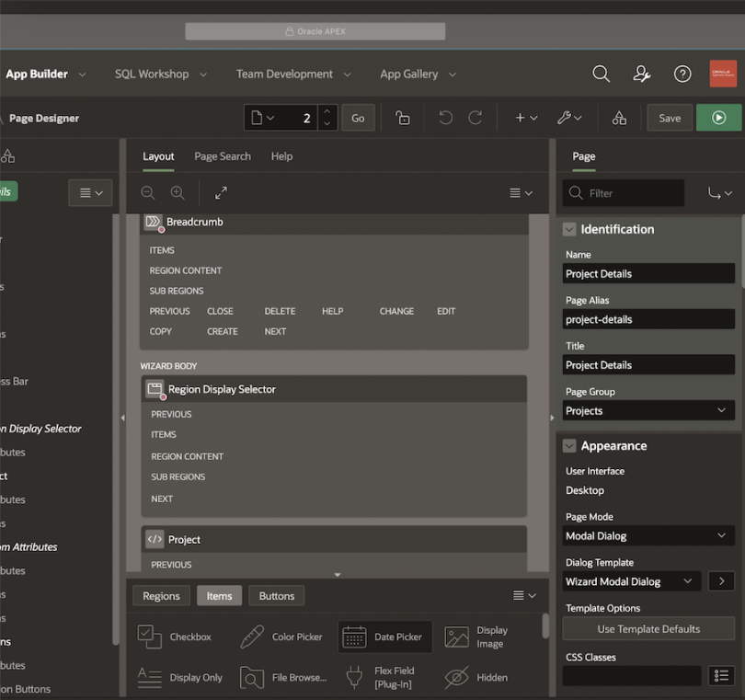
Task: Click the Filter field in the Page panel
Action: pos(623,193)
